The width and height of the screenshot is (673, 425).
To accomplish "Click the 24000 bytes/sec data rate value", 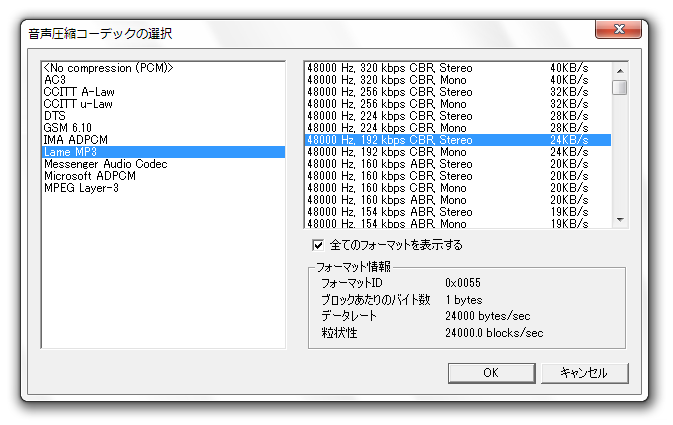I will click(x=488, y=316).
